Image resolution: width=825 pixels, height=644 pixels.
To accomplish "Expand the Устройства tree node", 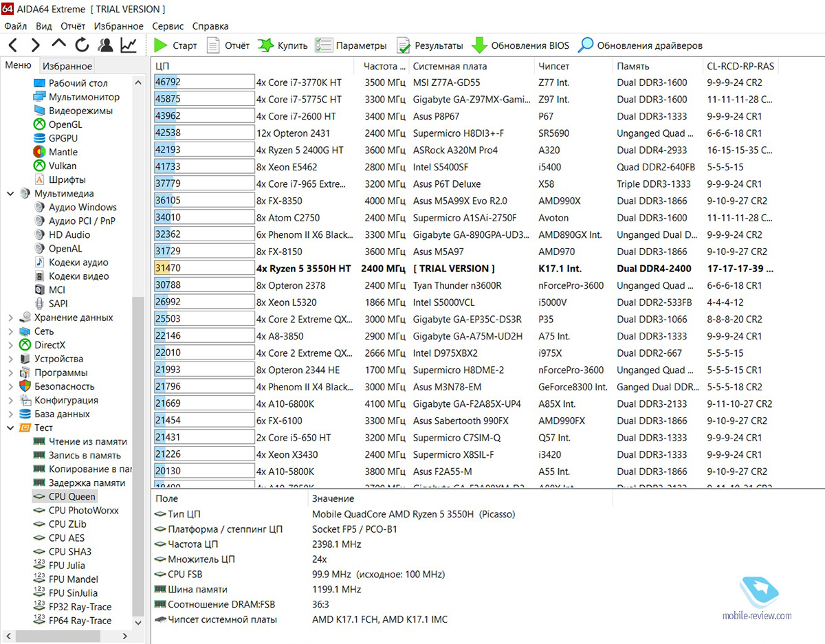I will click(10, 359).
